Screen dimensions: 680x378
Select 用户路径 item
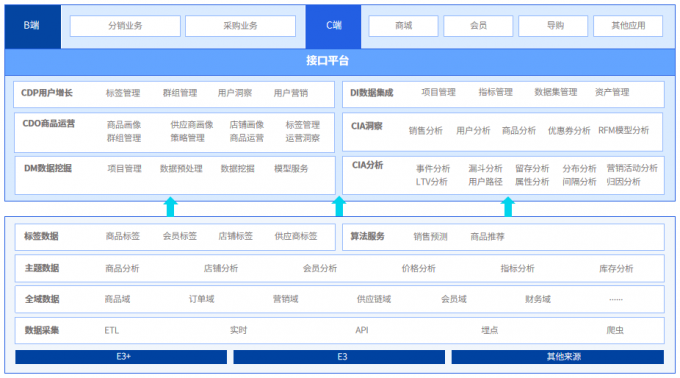(485, 182)
